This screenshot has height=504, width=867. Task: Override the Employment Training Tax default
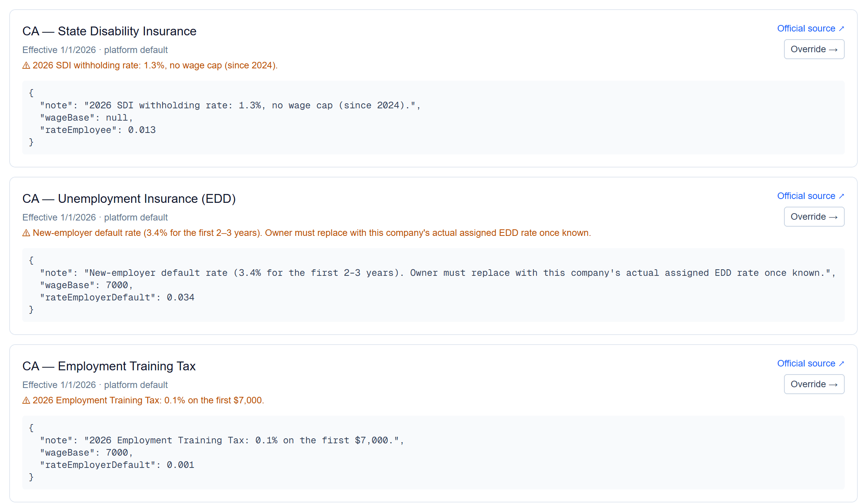(814, 384)
